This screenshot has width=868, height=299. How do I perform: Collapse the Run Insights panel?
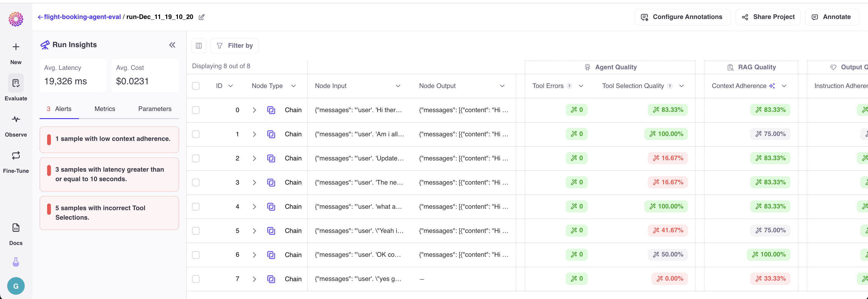(172, 45)
